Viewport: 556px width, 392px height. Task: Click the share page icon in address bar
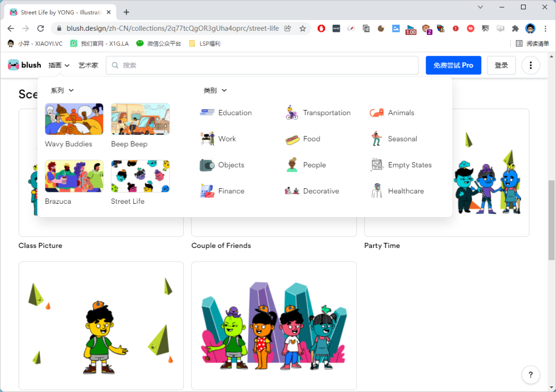coord(288,28)
